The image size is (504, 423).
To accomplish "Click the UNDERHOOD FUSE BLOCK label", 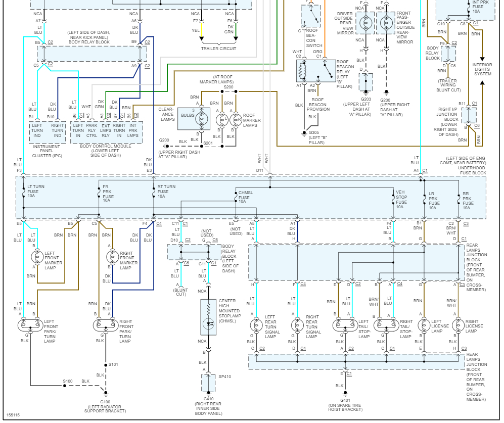I will pyautogui.click(x=472, y=170).
